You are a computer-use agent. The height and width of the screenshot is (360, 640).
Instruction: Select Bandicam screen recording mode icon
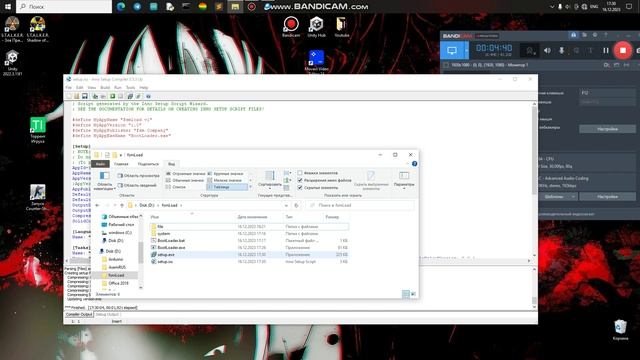pos(452,51)
